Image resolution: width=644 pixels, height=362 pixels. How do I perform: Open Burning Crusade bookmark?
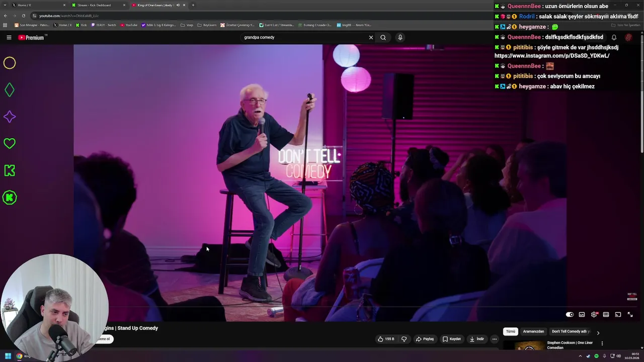(x=314, y=25)
